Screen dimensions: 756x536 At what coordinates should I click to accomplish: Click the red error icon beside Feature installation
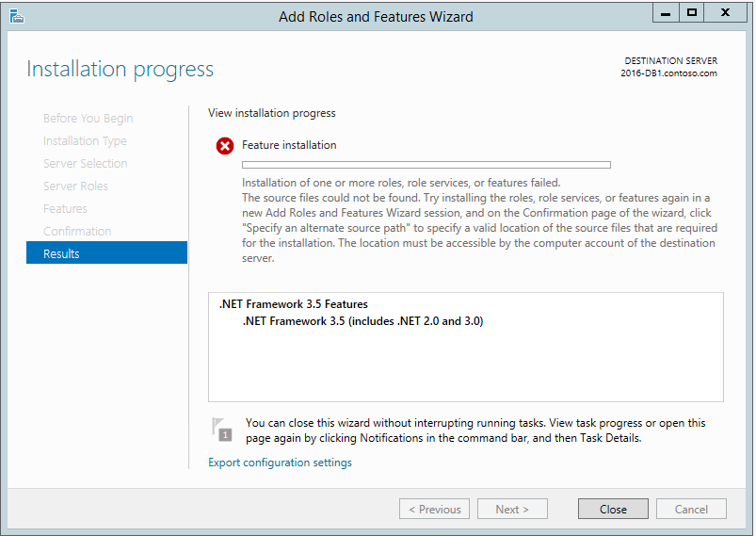click(x=225, y=146)
